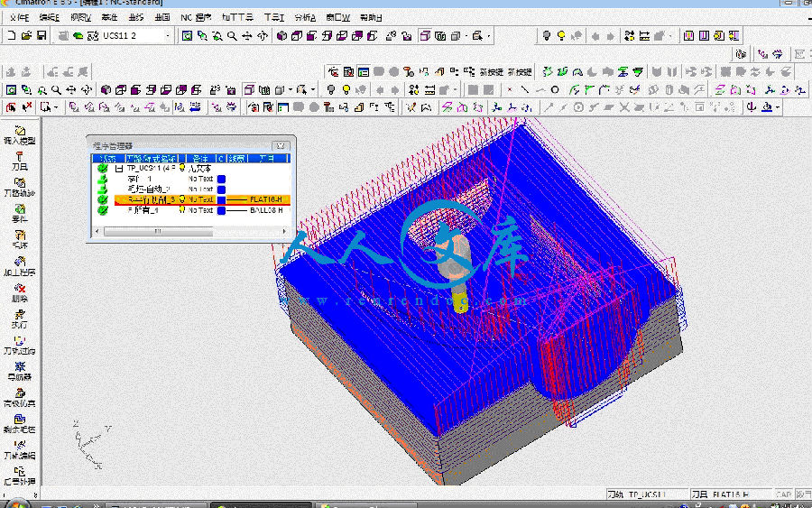Screen dimensions: 812x508
Task: Click the blue color swatch on BALL08 H row
Action: coord(221,210)
